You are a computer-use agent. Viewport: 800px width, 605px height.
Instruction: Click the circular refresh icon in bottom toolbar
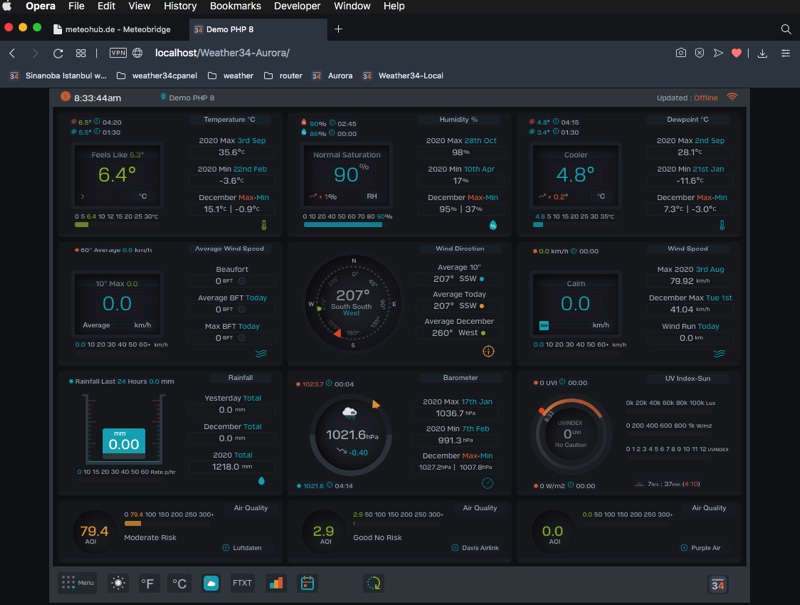pyautogui.click(x=373, y=583)
